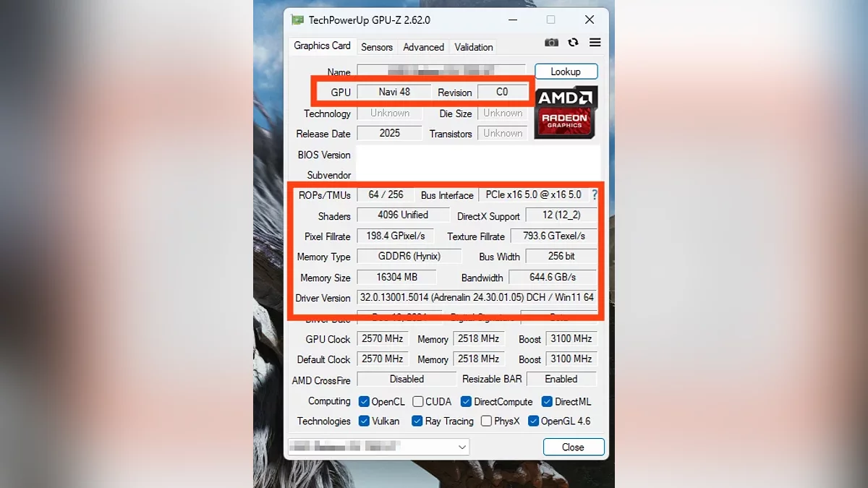Click the Die Size field showing Unknown
This screenshot has height=488, width=868.
point(502,113)
